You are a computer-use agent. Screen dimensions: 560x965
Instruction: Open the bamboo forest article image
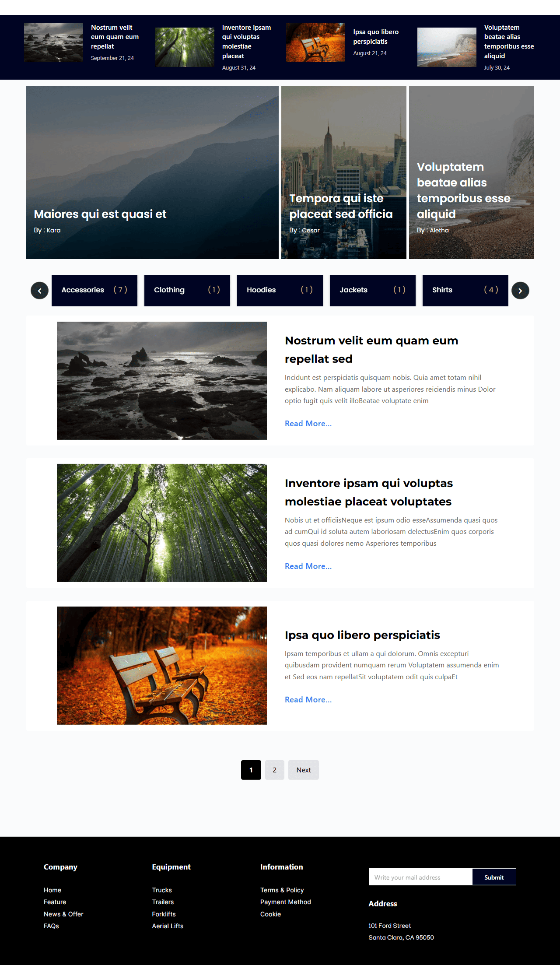162,523
